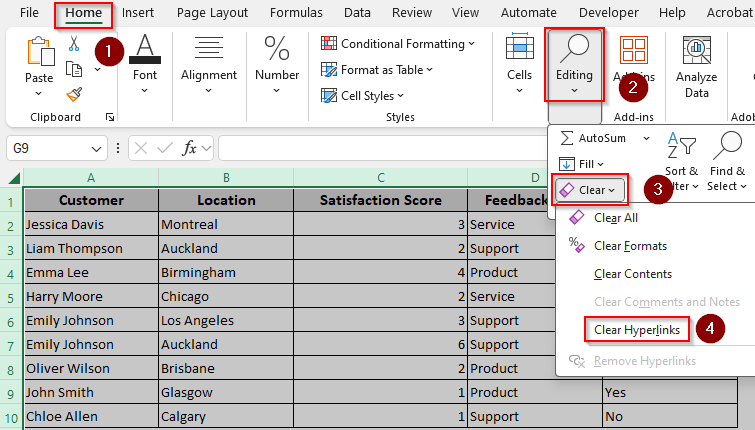Viewport: 755px width, 430px height.
Task: Choose Clear Hyperlinks from the menu
Action: click(x=637, y=330)
